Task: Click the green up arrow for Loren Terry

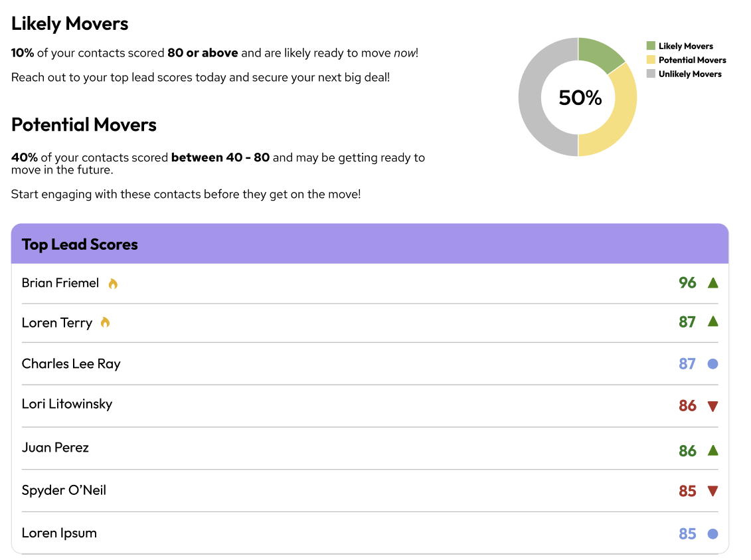Action: (x=713, y=322)
